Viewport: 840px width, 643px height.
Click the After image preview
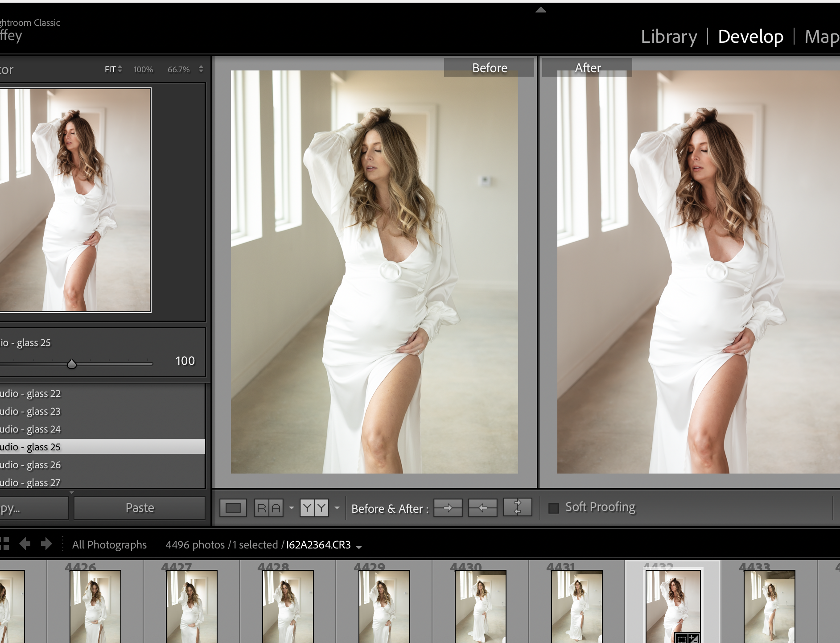tap(699, 272)
